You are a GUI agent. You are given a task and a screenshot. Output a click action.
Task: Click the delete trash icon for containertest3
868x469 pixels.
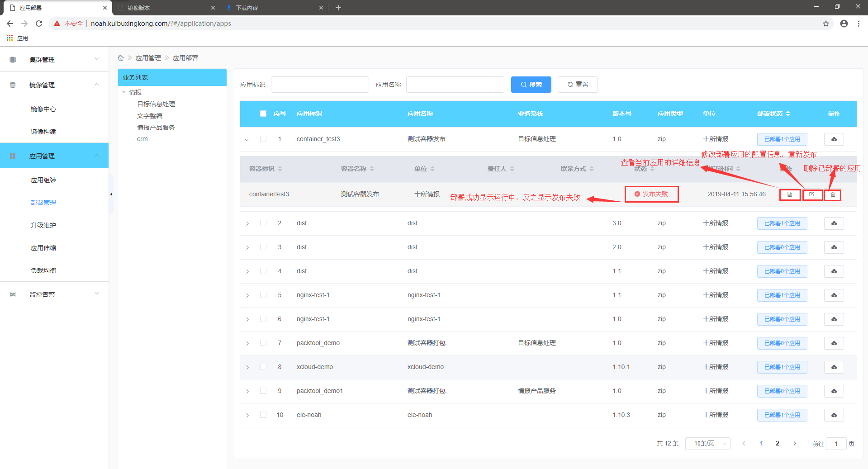(x=833, y=194)
